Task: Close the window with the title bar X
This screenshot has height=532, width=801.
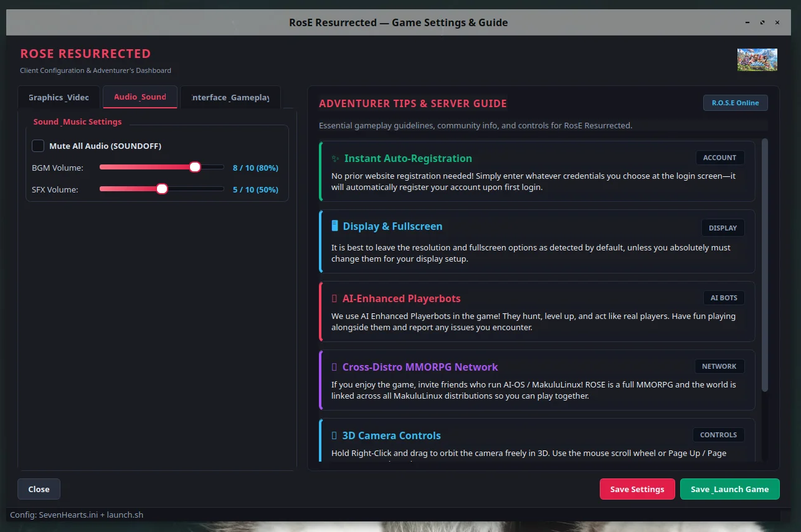Action: [777, 22]
